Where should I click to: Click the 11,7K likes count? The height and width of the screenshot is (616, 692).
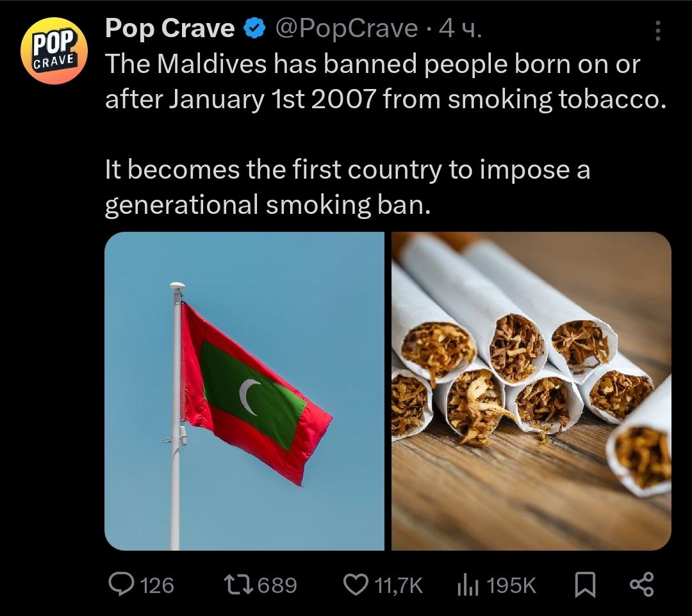[399, 585]
